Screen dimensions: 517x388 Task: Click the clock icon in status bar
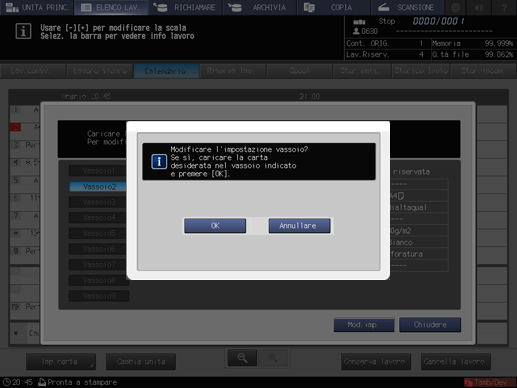click(x=7, y=382)
